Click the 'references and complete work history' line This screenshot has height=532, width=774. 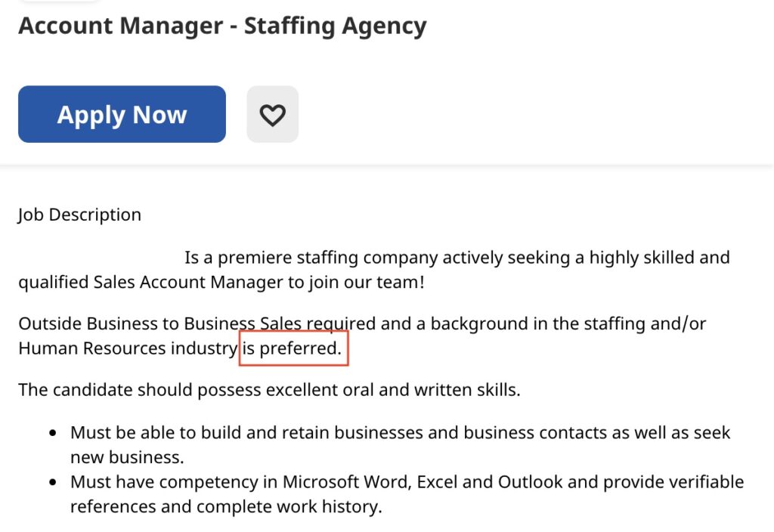click(227, 507)
